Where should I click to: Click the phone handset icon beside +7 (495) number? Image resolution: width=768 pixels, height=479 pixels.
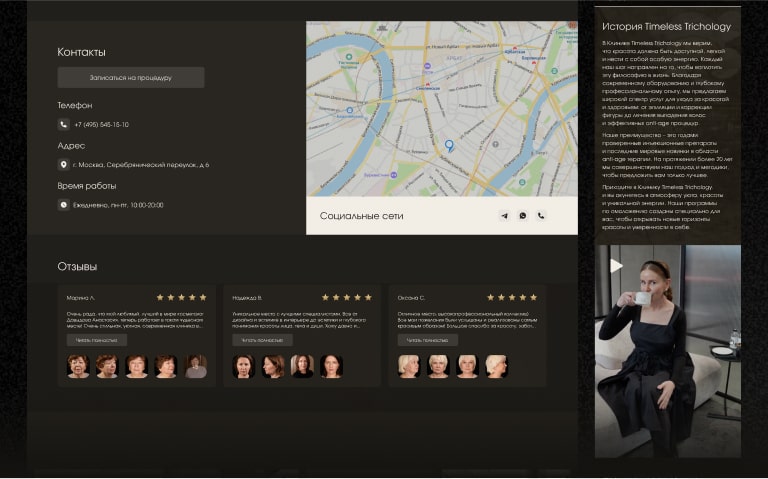[x=64, y=124]
